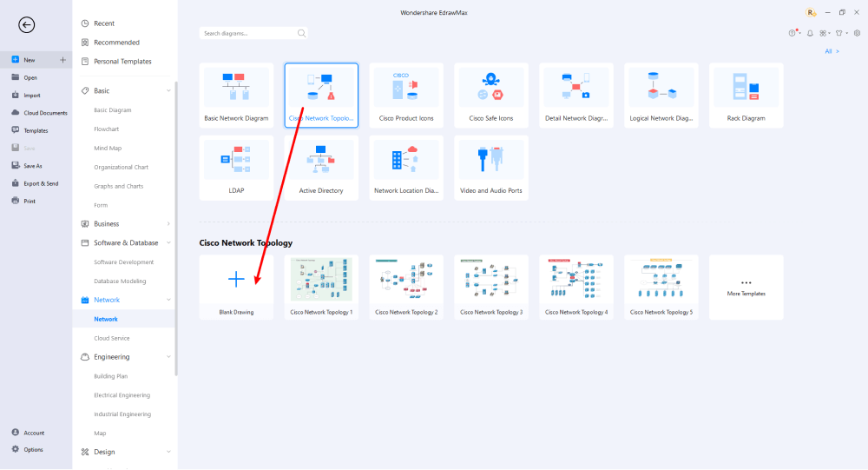
Task: Open the apps grid icon
Action: (823, 33)
